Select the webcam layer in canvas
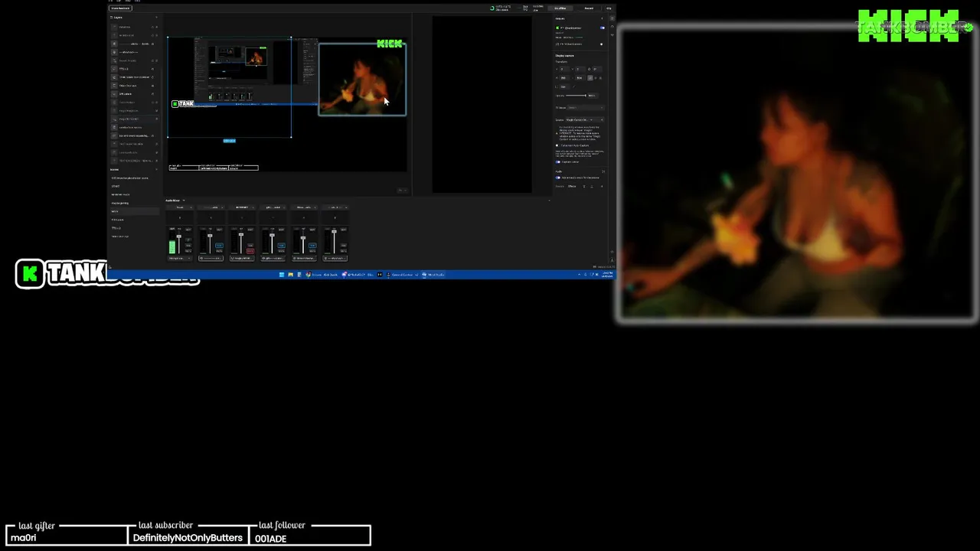The height and width of the screenshot is (551, 980). 362,80
